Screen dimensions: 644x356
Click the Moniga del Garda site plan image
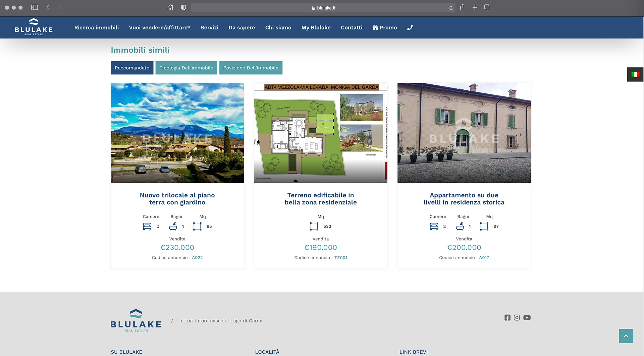click(x=321, y=133)
